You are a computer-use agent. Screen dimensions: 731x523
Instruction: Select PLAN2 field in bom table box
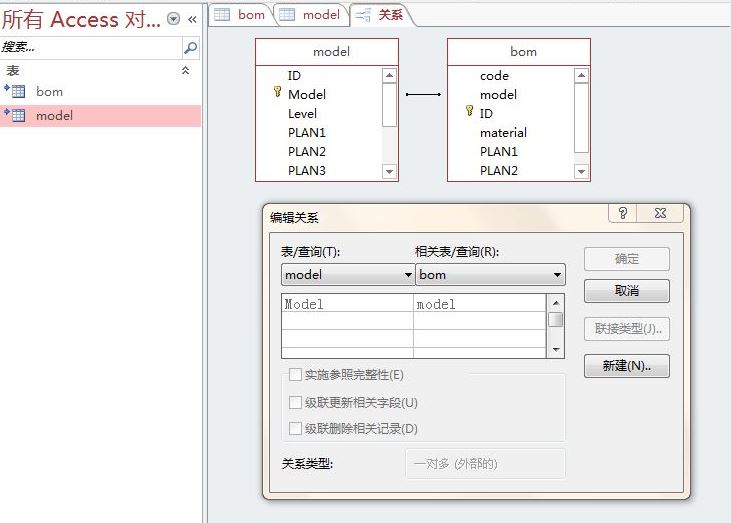click(499, 171)
